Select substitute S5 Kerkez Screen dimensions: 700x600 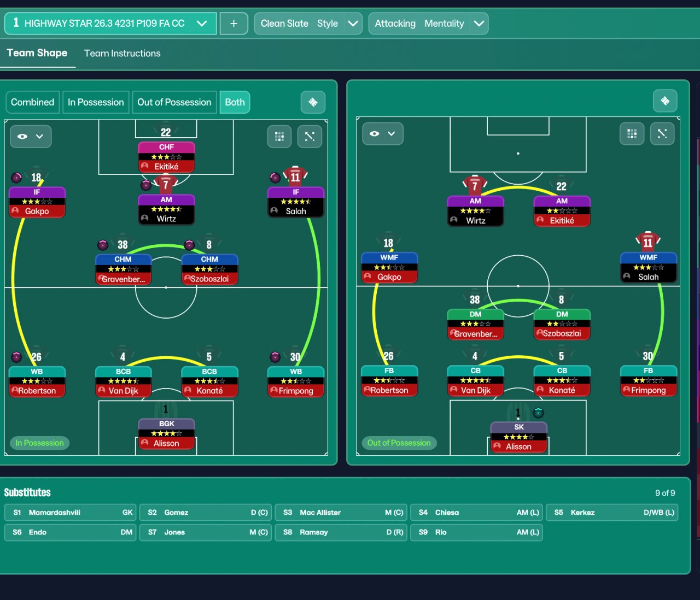tap(612, 513)
